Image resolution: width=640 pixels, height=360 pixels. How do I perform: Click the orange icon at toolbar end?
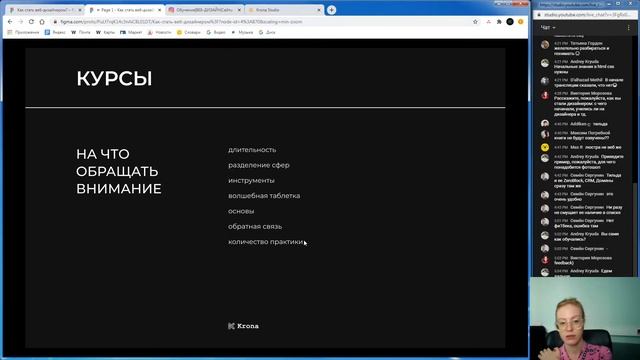(520, 22)
